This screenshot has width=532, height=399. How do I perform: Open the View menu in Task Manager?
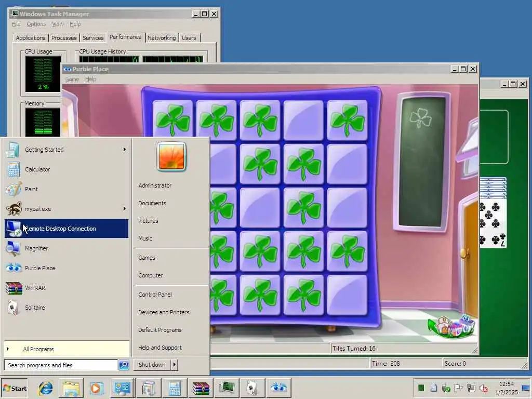tap(58, 24)
